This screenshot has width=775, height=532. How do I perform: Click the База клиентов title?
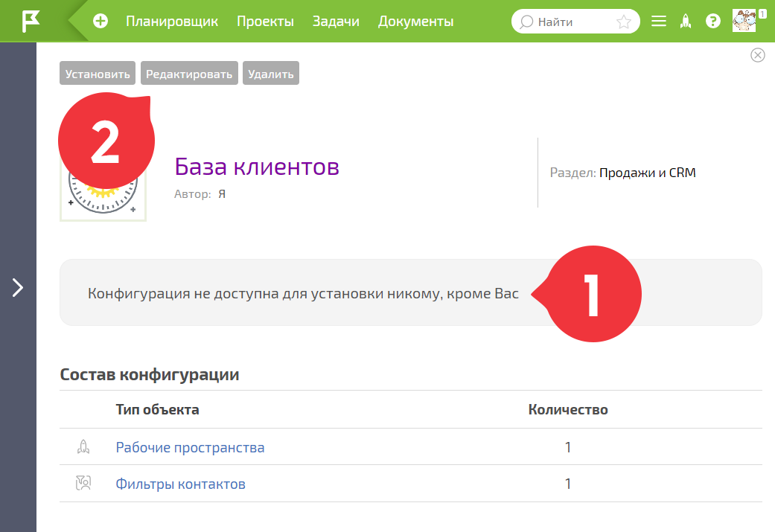(x=257, y=167)
